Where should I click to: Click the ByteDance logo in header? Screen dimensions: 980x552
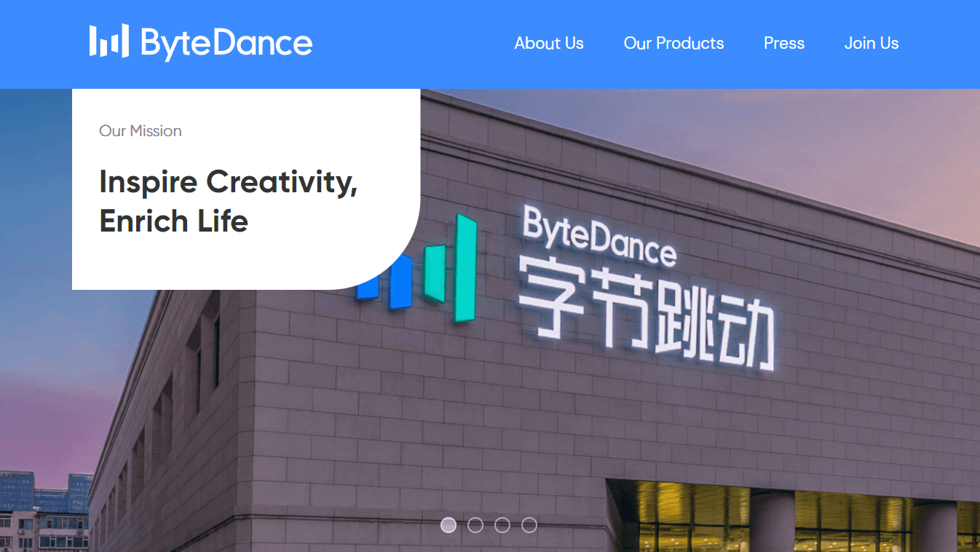coord(201,42)
